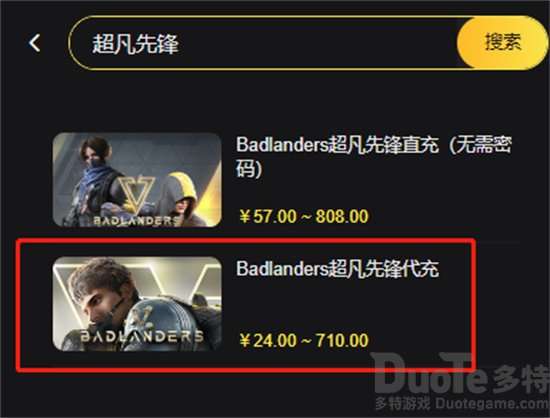Click the yellow 搜索 search button

pyautogui.click(x=503, y=42)
